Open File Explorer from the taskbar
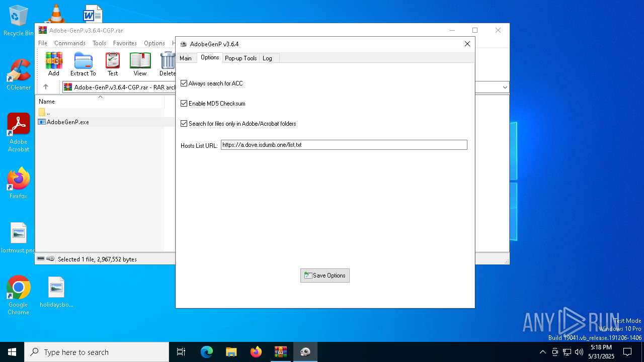Viewport: 644px width, 362px height. pyautogui.click(x=231, y=352)
